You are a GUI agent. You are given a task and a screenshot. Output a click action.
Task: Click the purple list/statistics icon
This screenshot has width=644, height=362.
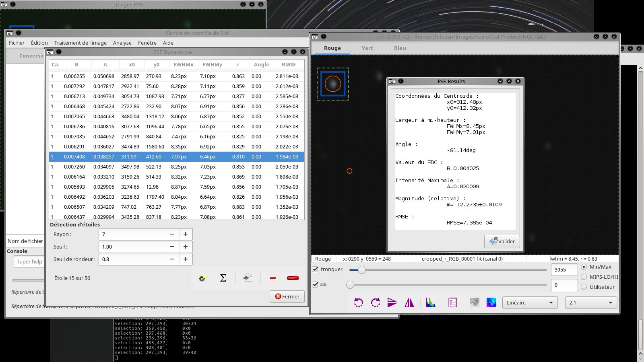click(453, 302)
